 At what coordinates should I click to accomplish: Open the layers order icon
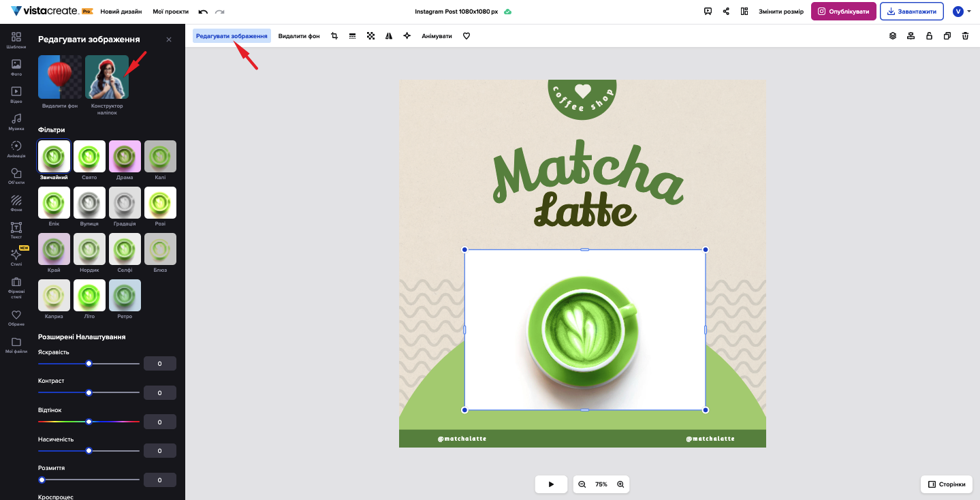893,36
